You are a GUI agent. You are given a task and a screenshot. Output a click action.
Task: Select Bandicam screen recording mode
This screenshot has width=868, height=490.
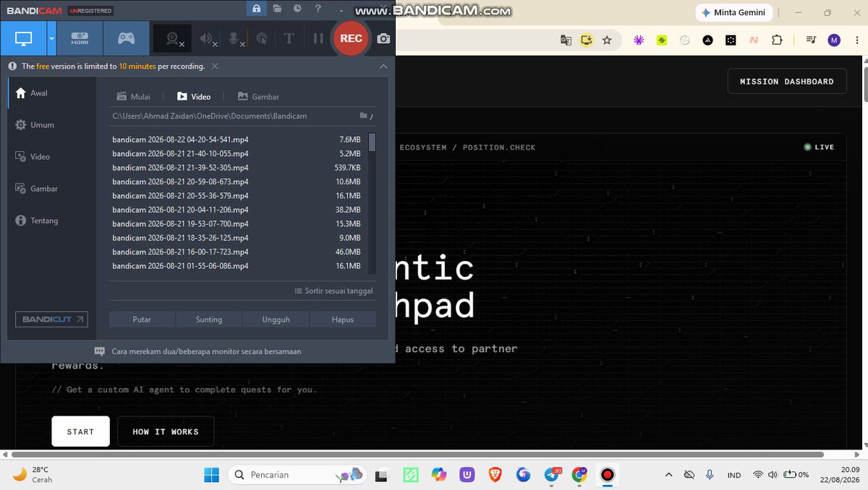(24, 38)
